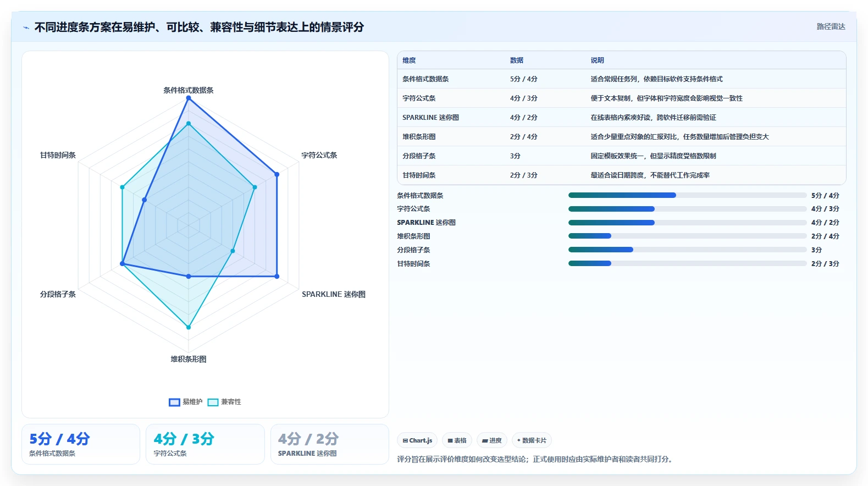Click description 便于文本复制，但字体和字符宽度会影响视觉一致性
This screenshot has width=868, height=486.
pos(667,98)
